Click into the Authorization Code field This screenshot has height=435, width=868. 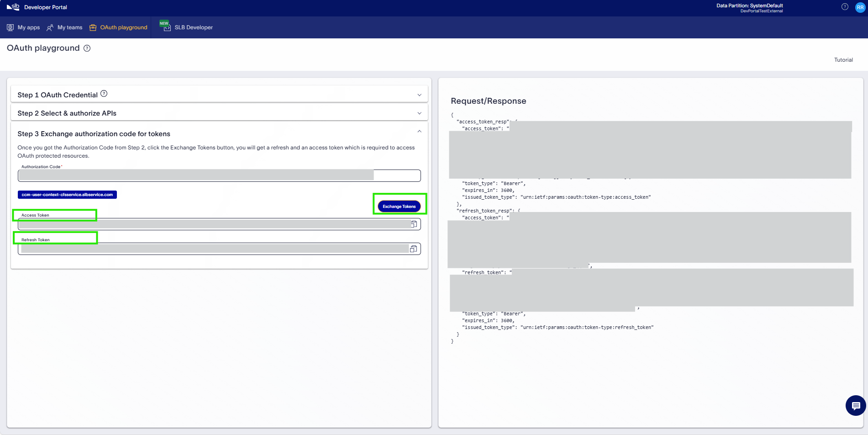(219, 175)
